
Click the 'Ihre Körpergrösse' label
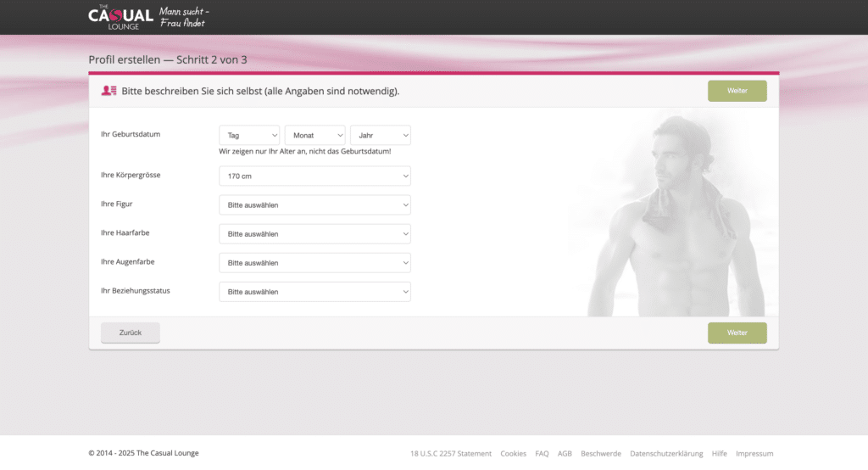point(131,175)
